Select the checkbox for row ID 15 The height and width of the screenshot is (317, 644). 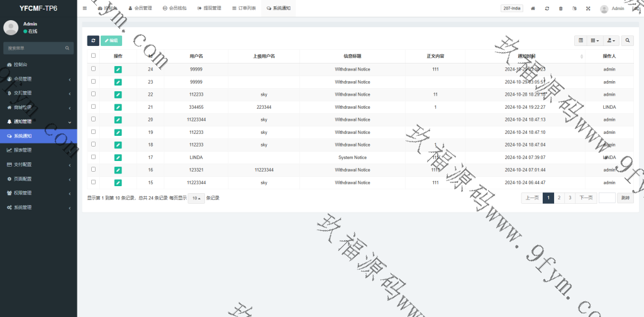[x=94, y=182]
